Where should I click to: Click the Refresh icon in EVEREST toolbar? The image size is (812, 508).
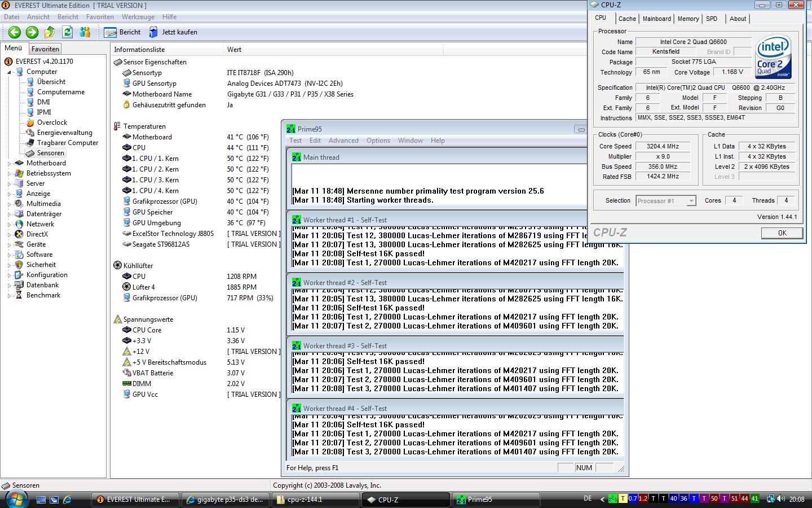pyautogui.click(x=67, y=32)
